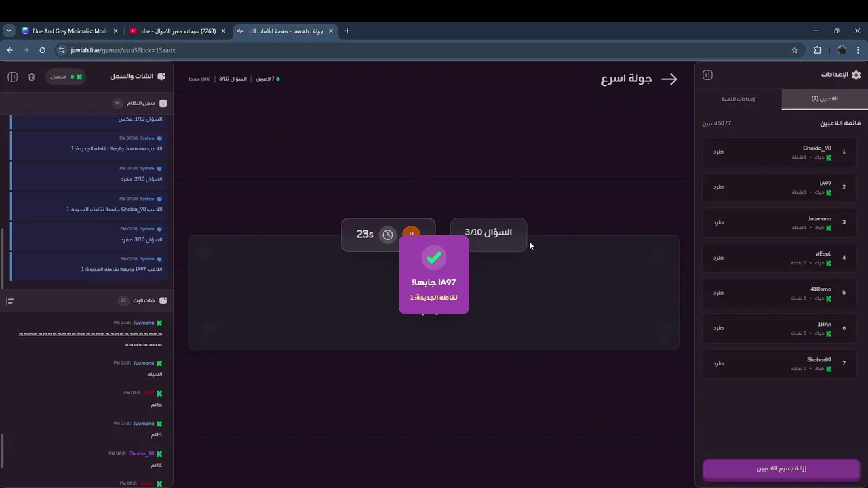Image resolution: width=868 pixels, height=488 pixels.
Task: Close the Jawlah browser tab
Action: (x=330, y=30)
